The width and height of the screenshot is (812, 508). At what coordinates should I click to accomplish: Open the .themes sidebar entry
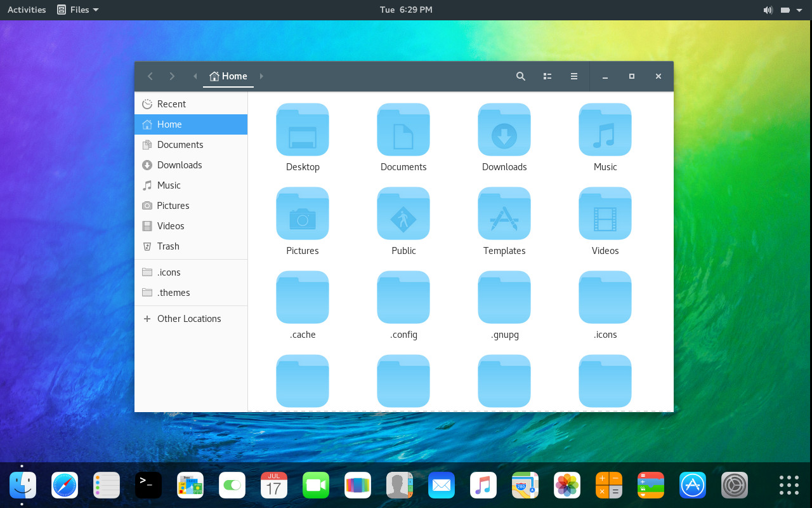(x=173, y=293)
